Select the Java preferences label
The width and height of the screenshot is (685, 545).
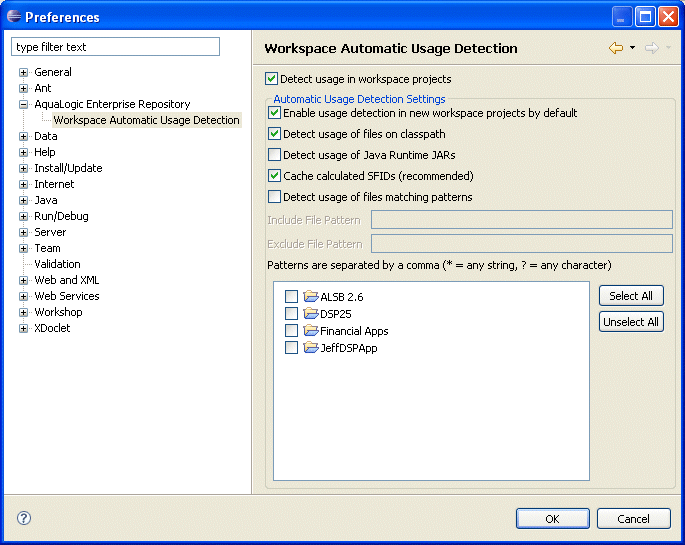[x=46, y=200]
